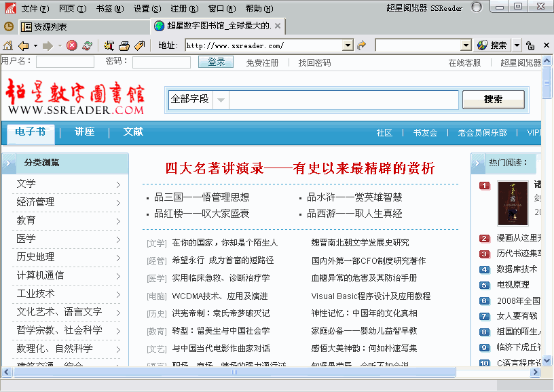This screenshot has width=554, height=392.
Task: Click the main page search text box
Action: tap(344, 100)
